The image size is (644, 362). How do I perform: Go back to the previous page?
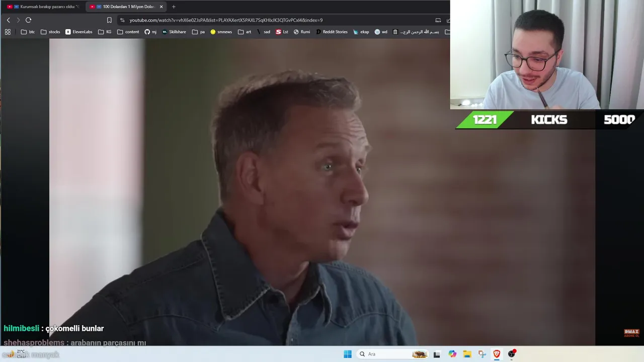(8, 20)
